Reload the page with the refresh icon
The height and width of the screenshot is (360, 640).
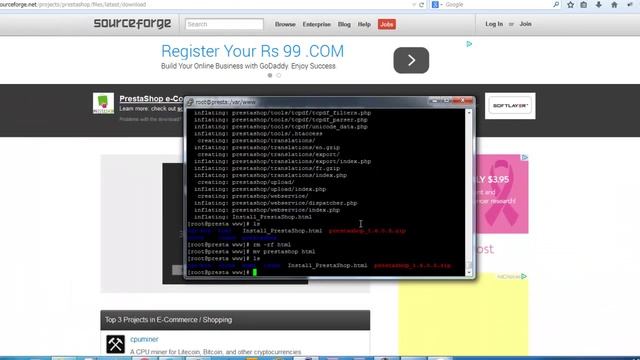click(x=422, y=4)
